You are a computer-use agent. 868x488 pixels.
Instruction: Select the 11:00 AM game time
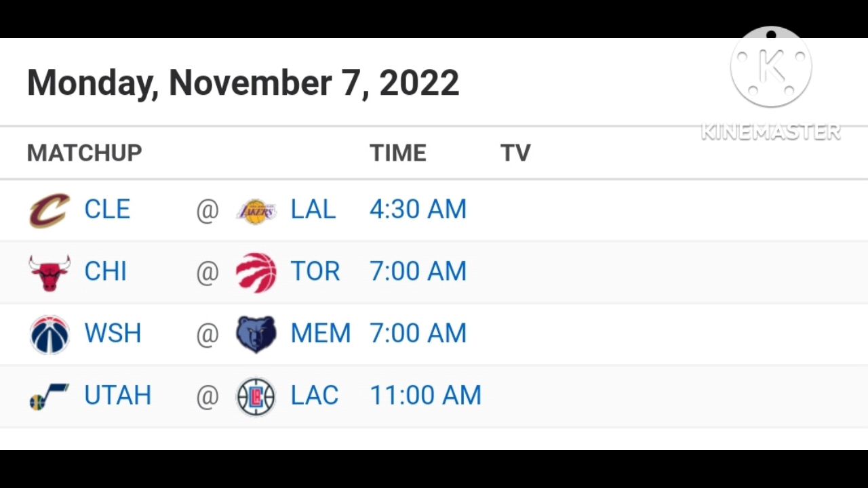click(425, 396)
